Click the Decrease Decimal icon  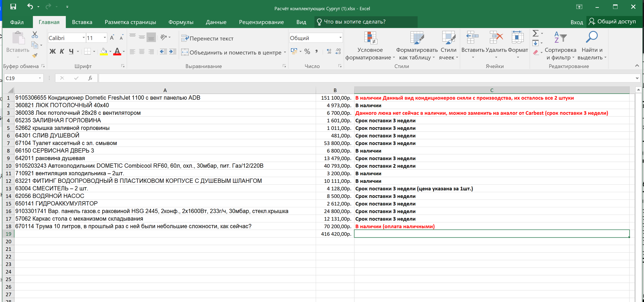pyautogui.click(x=338, y=51)
